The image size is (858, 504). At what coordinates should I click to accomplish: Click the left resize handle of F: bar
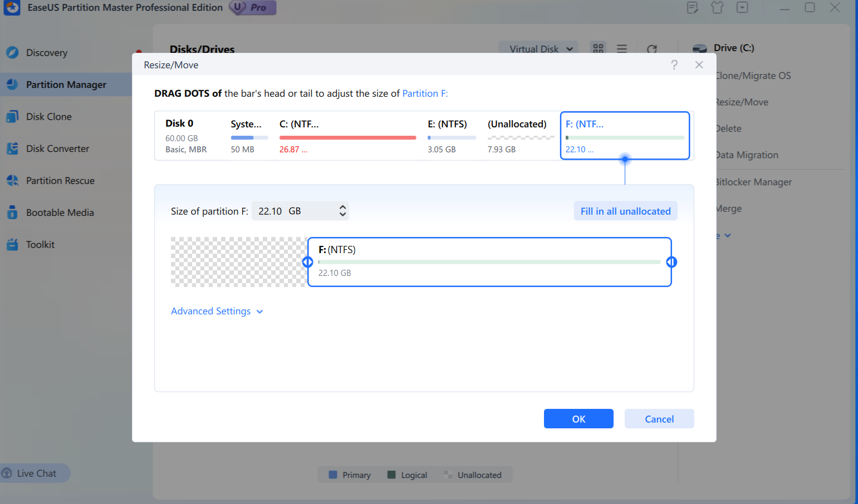[x=307, y=262]
